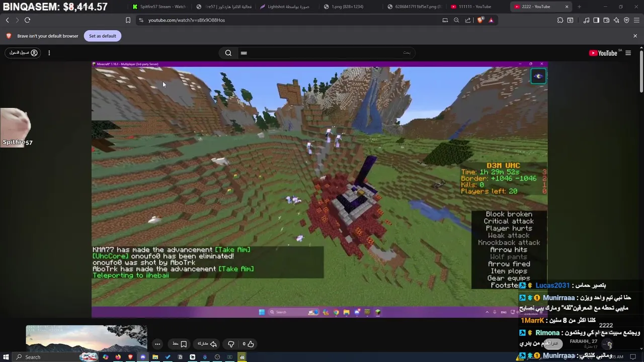Open YouTube settings three-dot menu
Screen dimensions: 644x362
(49, 53)
